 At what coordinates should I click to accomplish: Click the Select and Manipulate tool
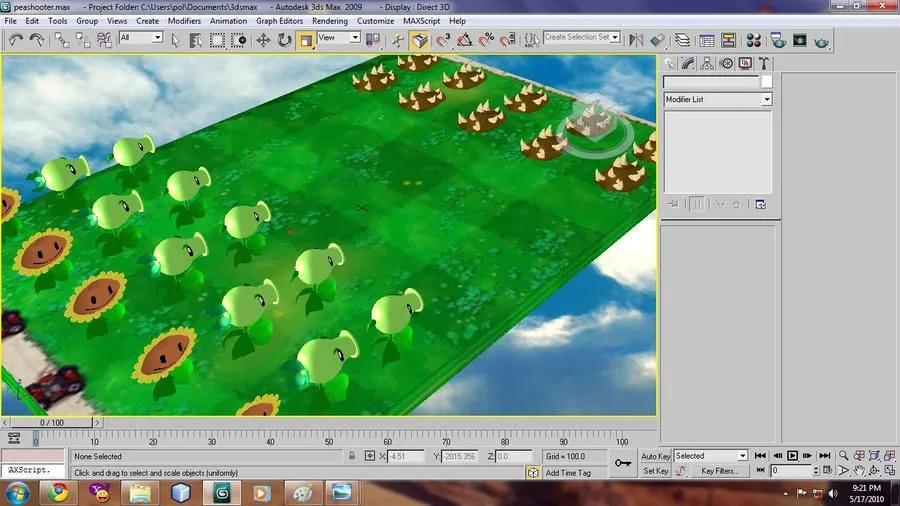tap(398, 40)
